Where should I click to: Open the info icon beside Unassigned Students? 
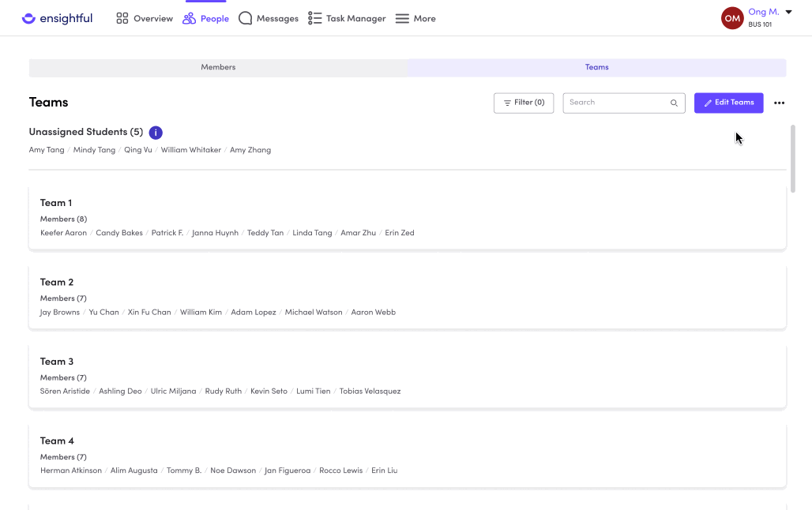(156, 133)
